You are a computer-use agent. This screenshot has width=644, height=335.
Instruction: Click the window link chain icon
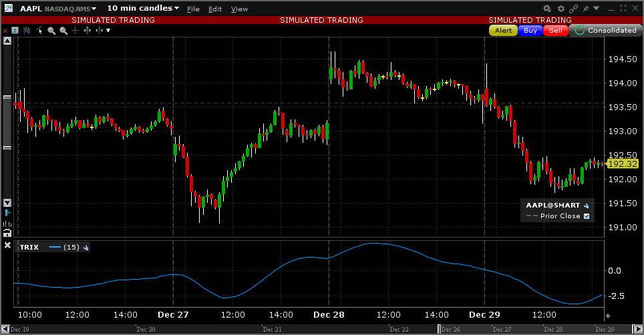click(574, 9)
